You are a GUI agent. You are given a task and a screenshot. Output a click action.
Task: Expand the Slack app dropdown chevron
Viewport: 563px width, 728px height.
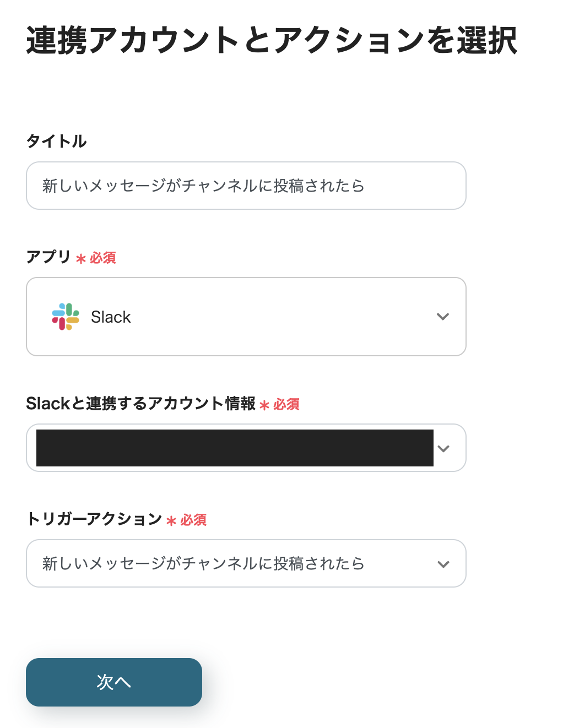coord(443,317)
